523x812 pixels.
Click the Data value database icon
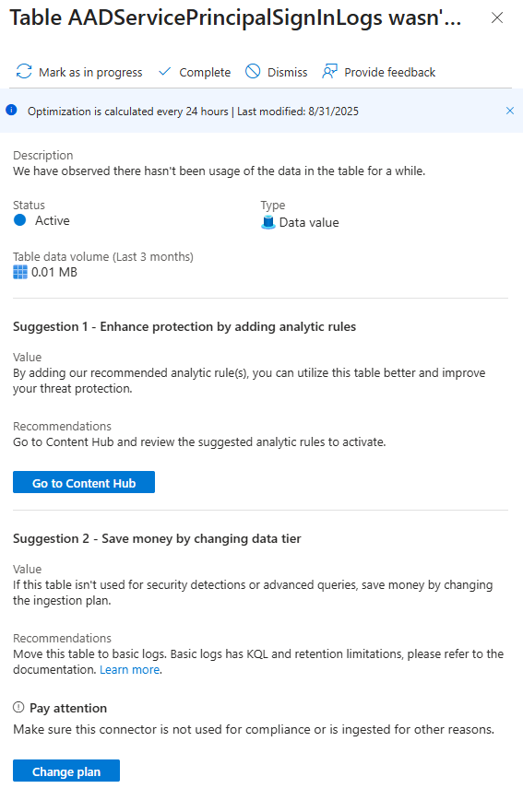(268, 223)
